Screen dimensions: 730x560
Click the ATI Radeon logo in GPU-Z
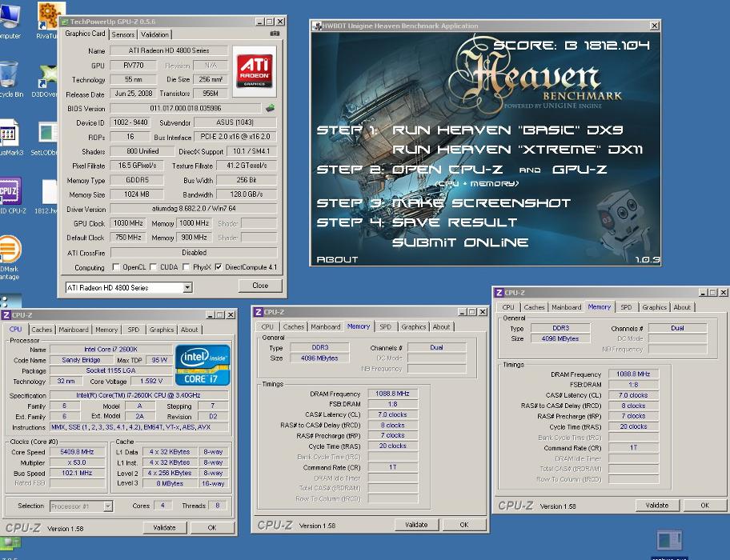[255, 71]
